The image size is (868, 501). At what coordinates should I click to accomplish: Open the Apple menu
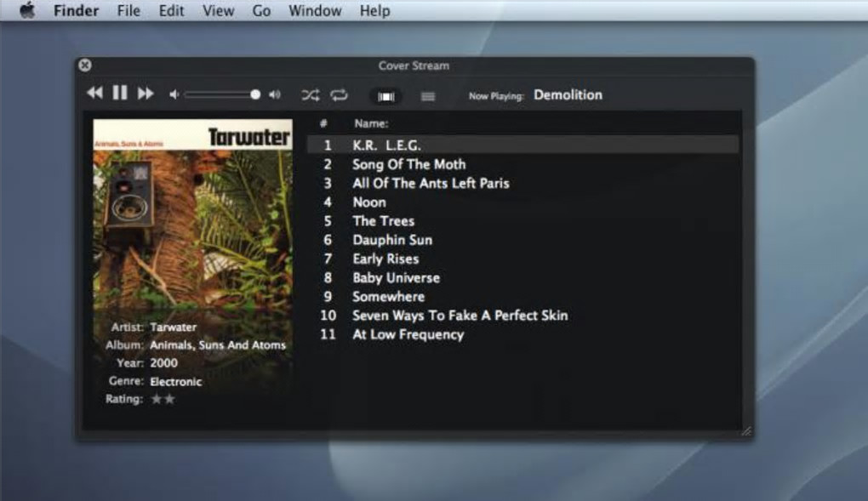[27, 10]
